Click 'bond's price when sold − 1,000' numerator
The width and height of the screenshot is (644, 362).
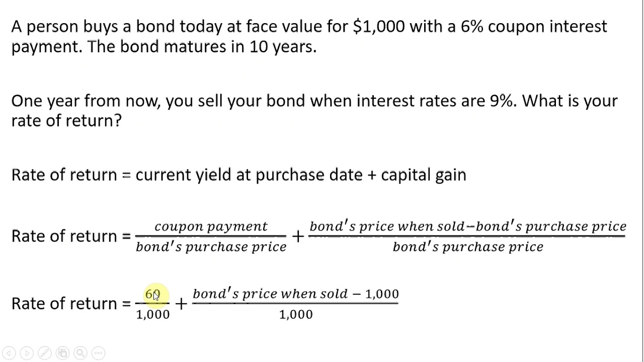(295, 294)
